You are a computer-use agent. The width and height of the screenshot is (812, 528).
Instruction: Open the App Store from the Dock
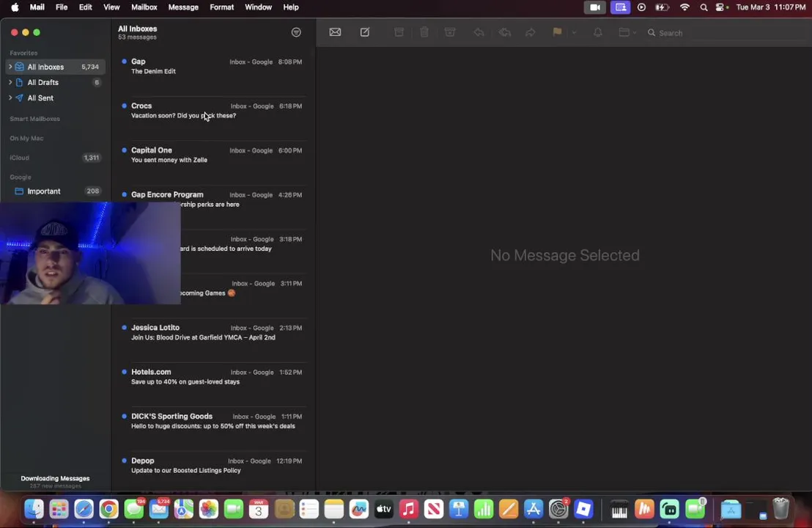[x=534, y=510]
